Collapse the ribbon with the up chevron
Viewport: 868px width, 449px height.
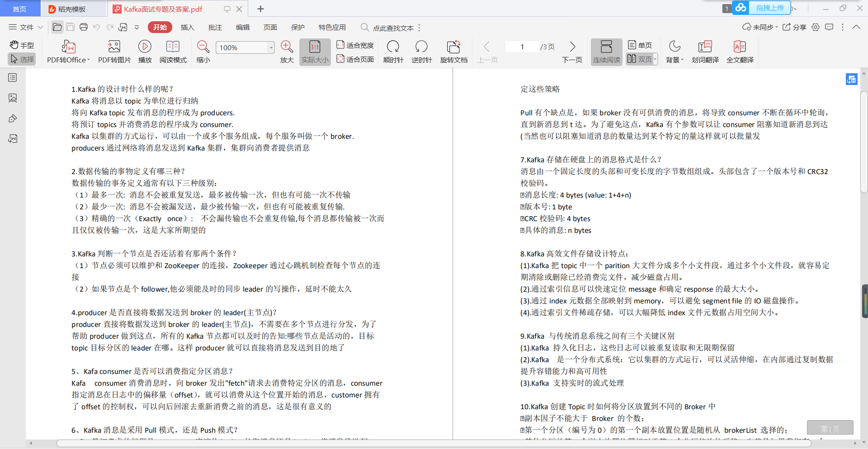856,27
